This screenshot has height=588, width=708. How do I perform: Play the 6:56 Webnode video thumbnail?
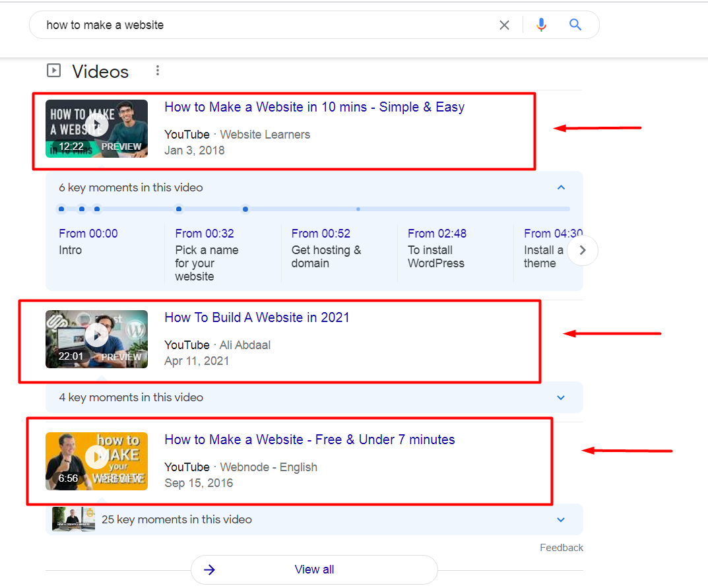pos(96,461)
